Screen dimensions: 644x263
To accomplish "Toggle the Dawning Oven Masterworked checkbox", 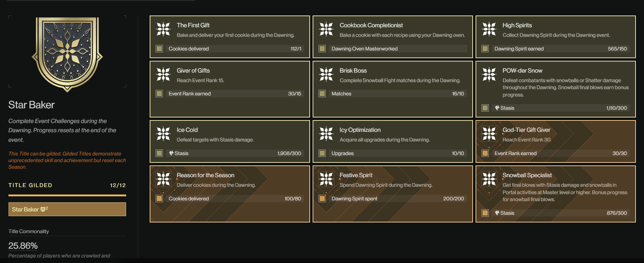I will (x=322, y=49).
